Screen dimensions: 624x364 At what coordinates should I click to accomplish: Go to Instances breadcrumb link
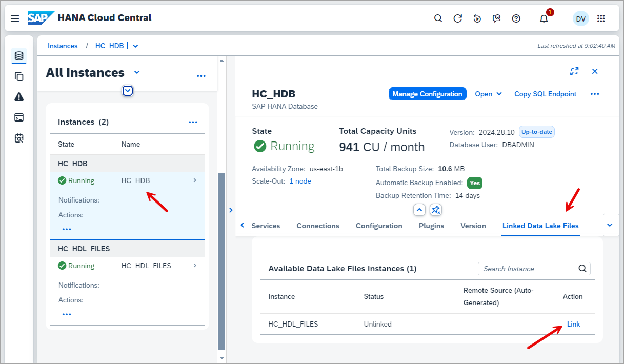63,46
